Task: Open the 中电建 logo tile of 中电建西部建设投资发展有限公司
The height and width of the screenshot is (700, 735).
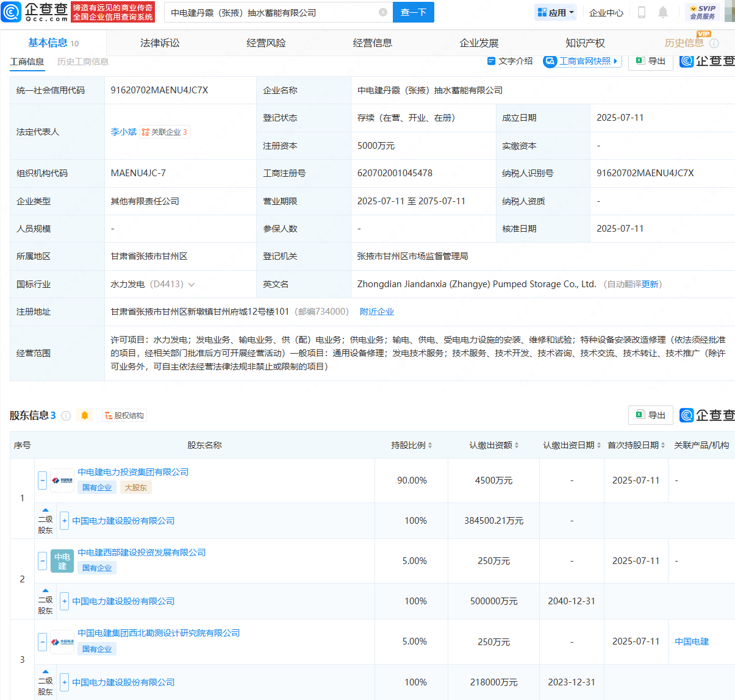Action: 62,561
